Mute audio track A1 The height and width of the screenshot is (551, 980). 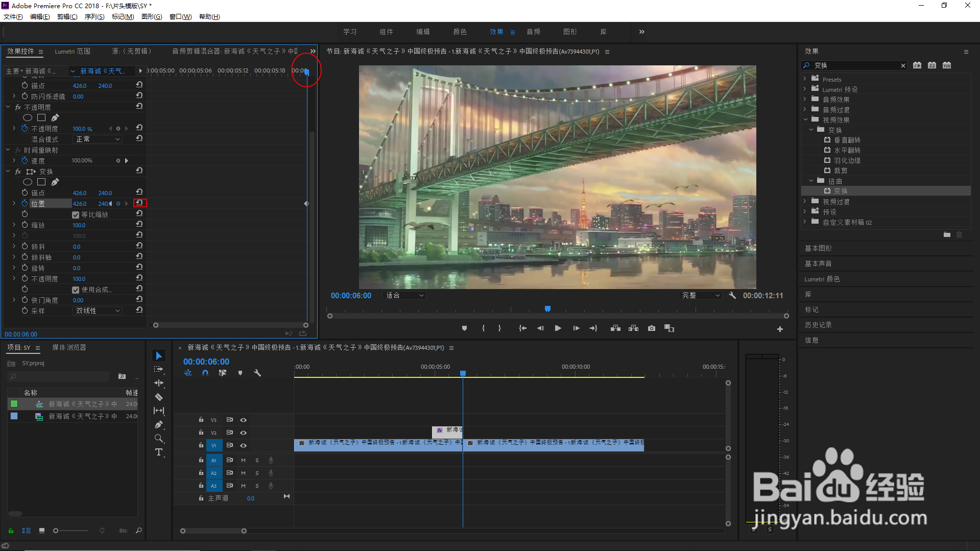(x=244, y=460)
